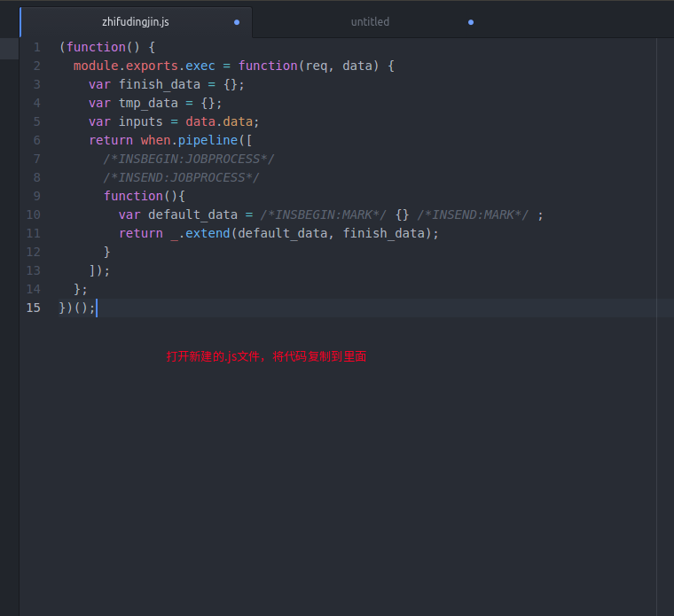Click the modified dot on the zhifudingjin.js tab
674x616 pixels.
click(x=237, y=22)
